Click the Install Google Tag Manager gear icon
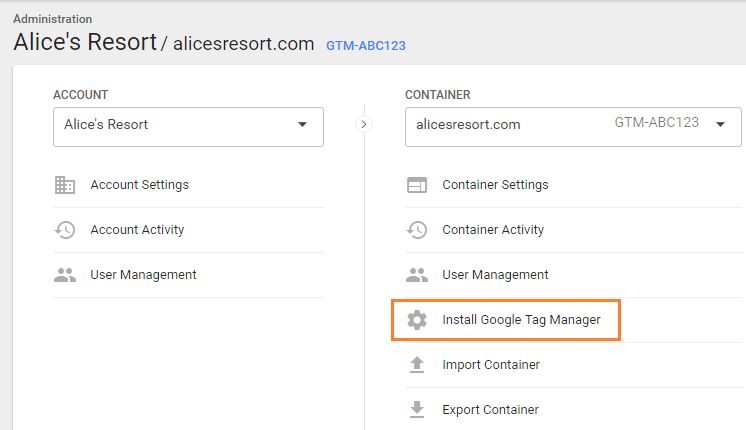 417,320
